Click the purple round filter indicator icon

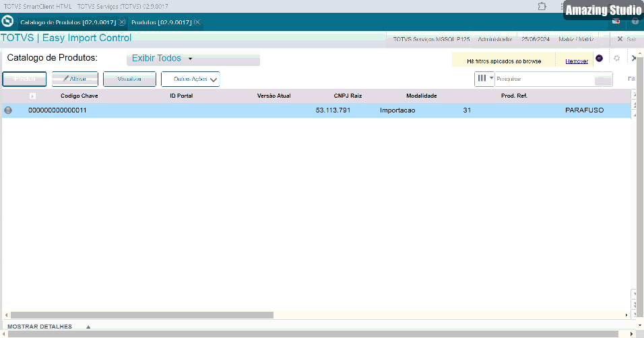tap(600, 59)
